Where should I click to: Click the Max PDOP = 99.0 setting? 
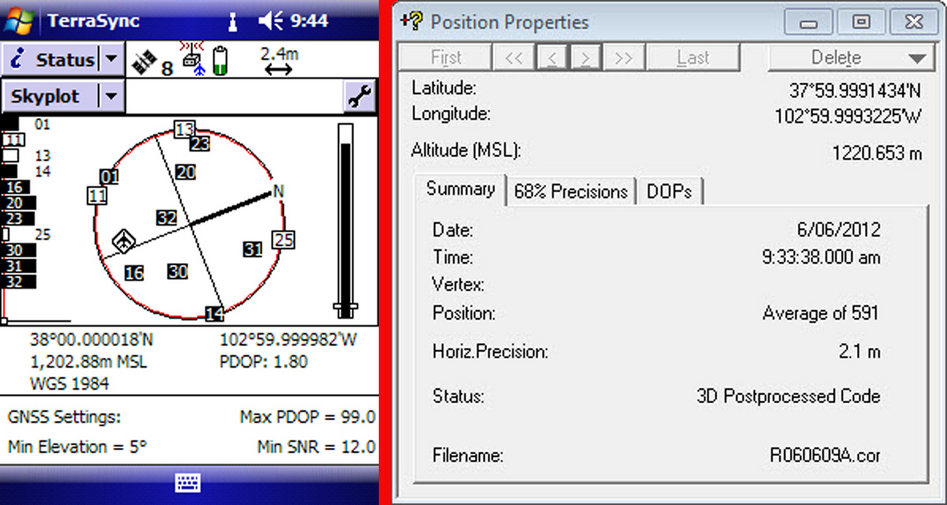tap(307, 417)
